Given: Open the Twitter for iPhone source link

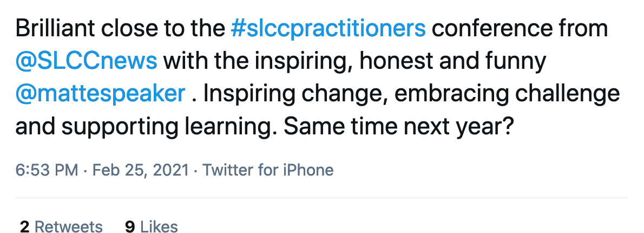Looking at the screenshot, I should tap(268, 170).
